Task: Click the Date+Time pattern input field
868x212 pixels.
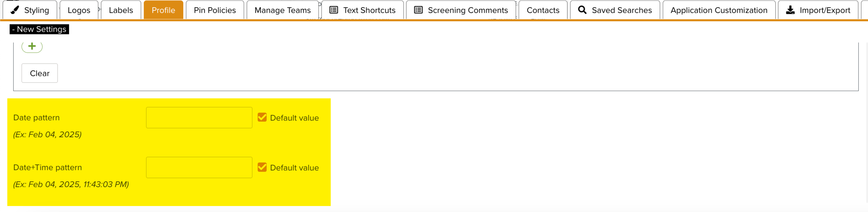Action: click(x=199, y=168)
